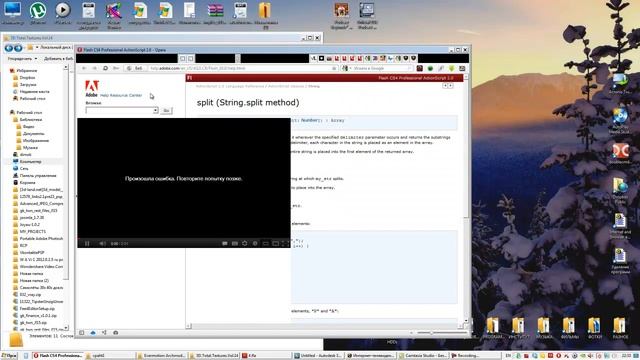Click Explorer forward button
This screenshot has width=640, height=360.
pyautogui.click(x=18, y=48)
